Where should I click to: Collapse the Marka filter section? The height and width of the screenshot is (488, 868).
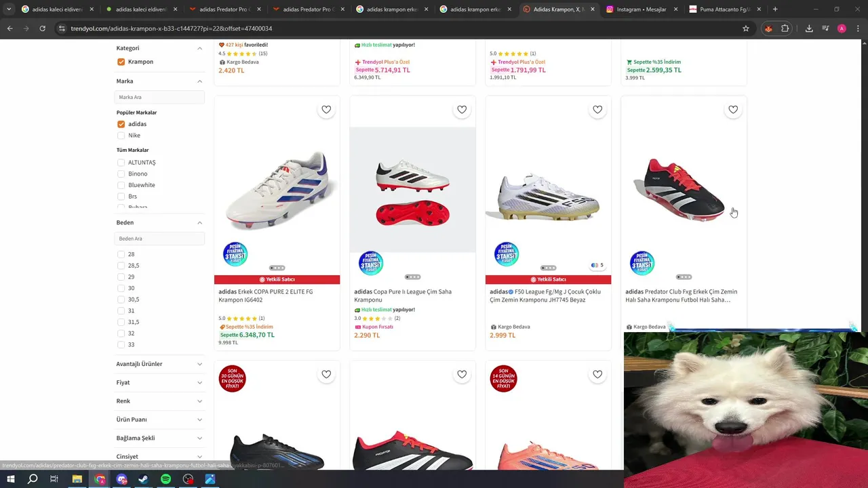tap(199, 81)
